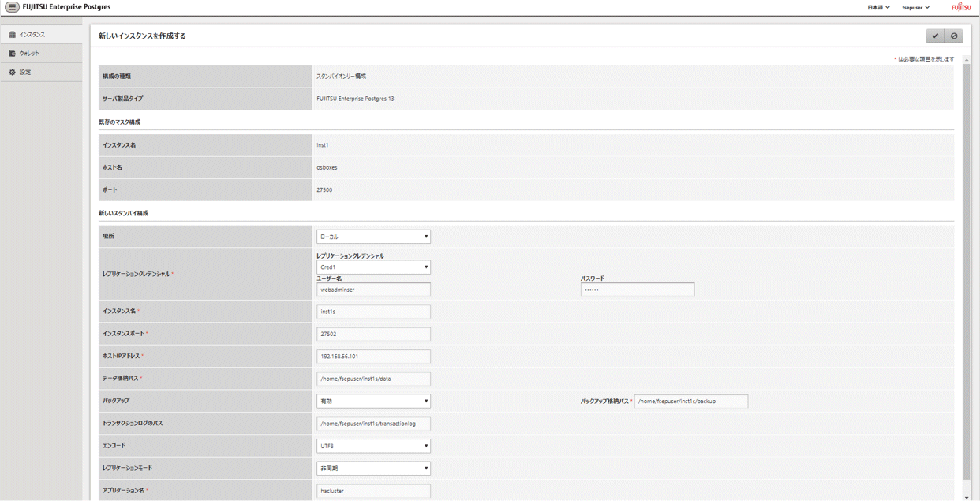The width and height of the screenshot is (980, 501).
Task: Open the 日本語 language dropdown
Action: pyautogui.click(x=878, y=7)
